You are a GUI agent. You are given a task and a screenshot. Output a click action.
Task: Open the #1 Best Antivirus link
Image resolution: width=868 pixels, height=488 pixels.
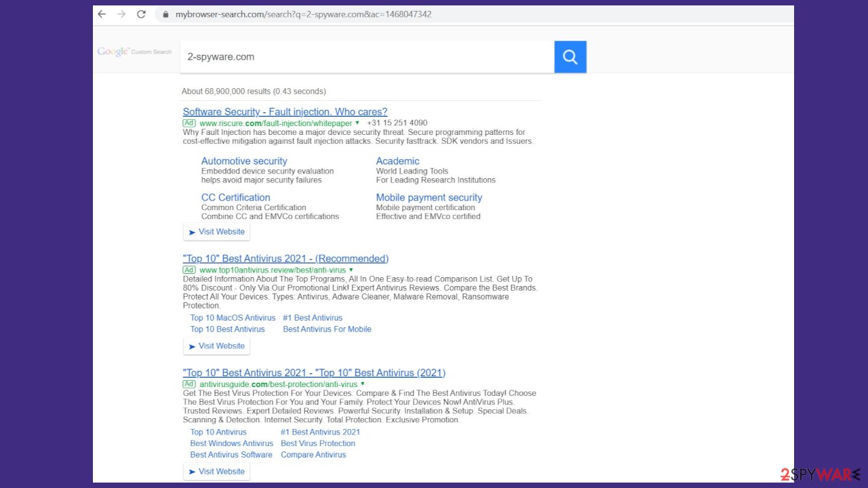[x=313, y=318]
